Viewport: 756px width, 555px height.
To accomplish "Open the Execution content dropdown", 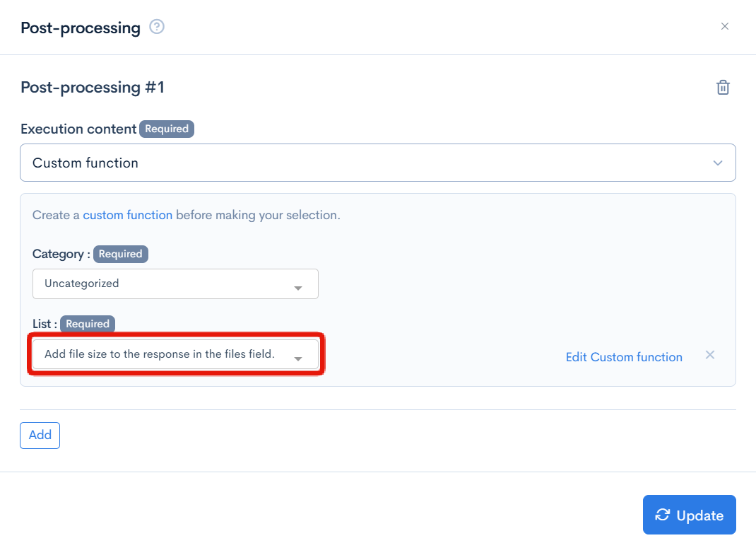I will pos(377,163).
